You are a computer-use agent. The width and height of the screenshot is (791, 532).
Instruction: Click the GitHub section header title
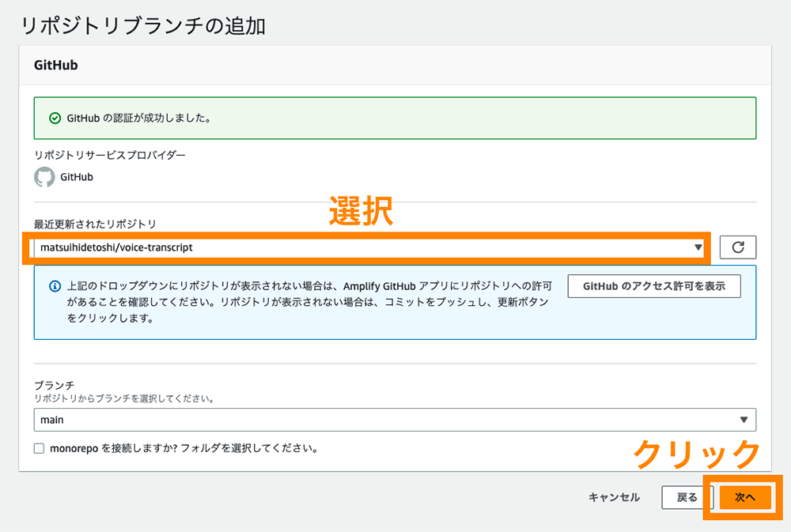(x=56, y=65)
